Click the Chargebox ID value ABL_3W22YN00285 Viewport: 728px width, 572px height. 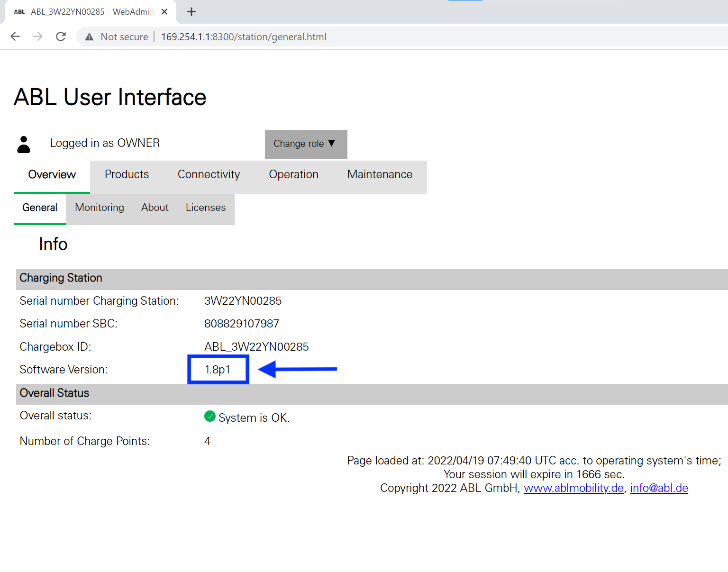[256, 347]
